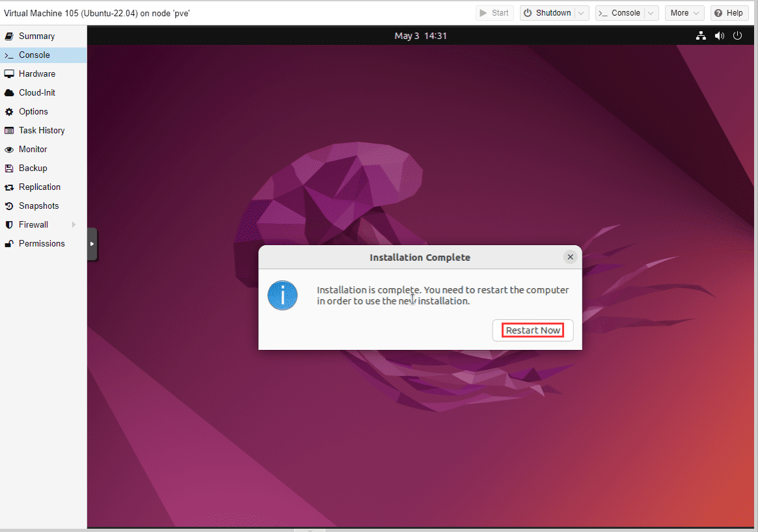Click the blue info icon in dialog
This screenshot has height=532, width=758.
(282, 295)
